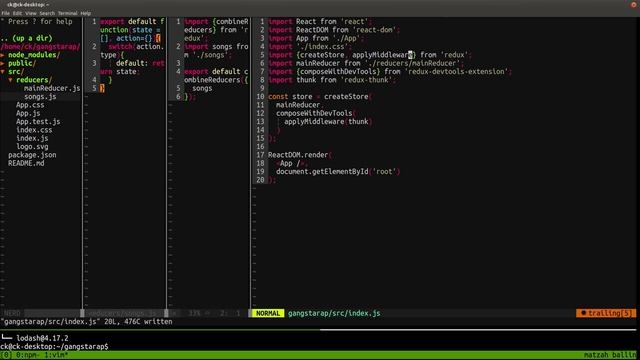
Task: Click 'composeWithDevTools' on line 12
Action: pos(314,113)
